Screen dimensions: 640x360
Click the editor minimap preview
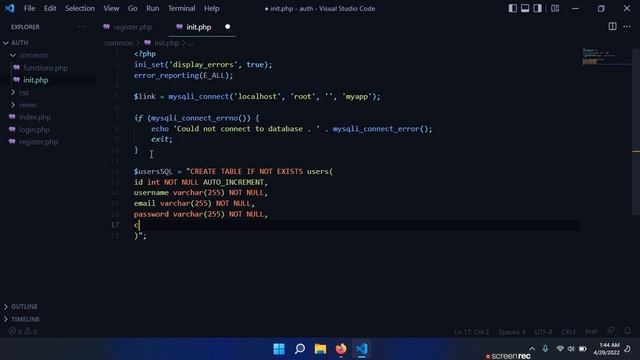point(606,57)
